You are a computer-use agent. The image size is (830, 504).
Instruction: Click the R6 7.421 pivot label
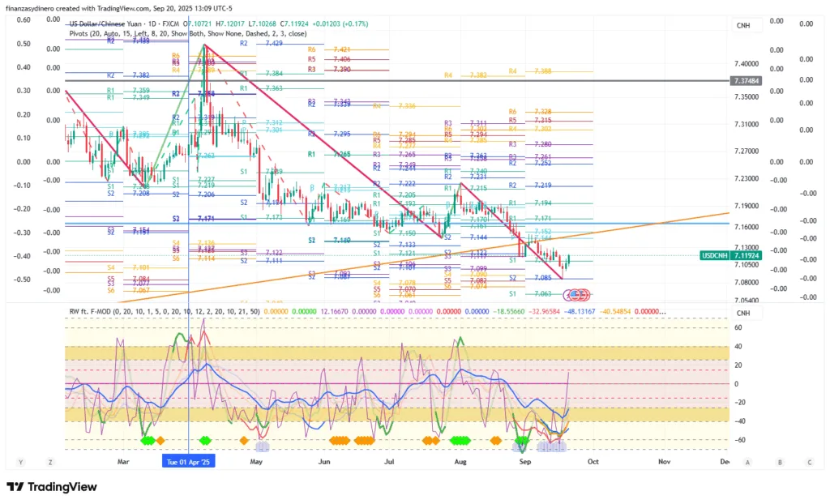click(329, 49)
